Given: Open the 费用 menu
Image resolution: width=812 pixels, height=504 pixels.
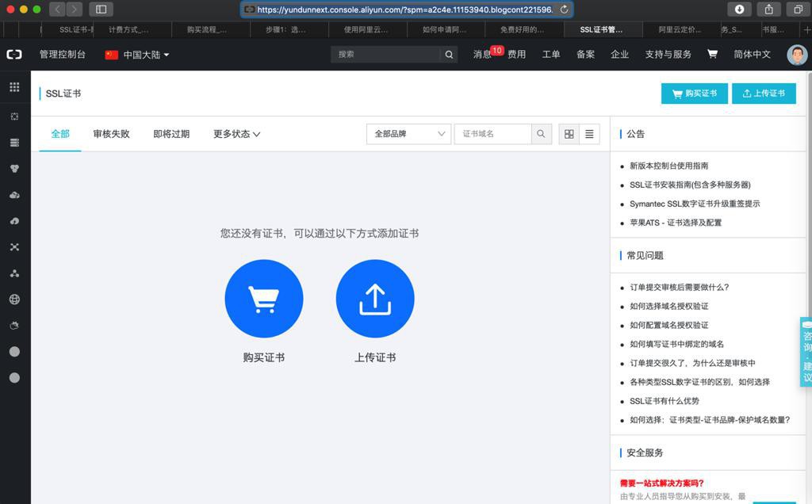Looking at the screenshot, I should tap(516, 55).
